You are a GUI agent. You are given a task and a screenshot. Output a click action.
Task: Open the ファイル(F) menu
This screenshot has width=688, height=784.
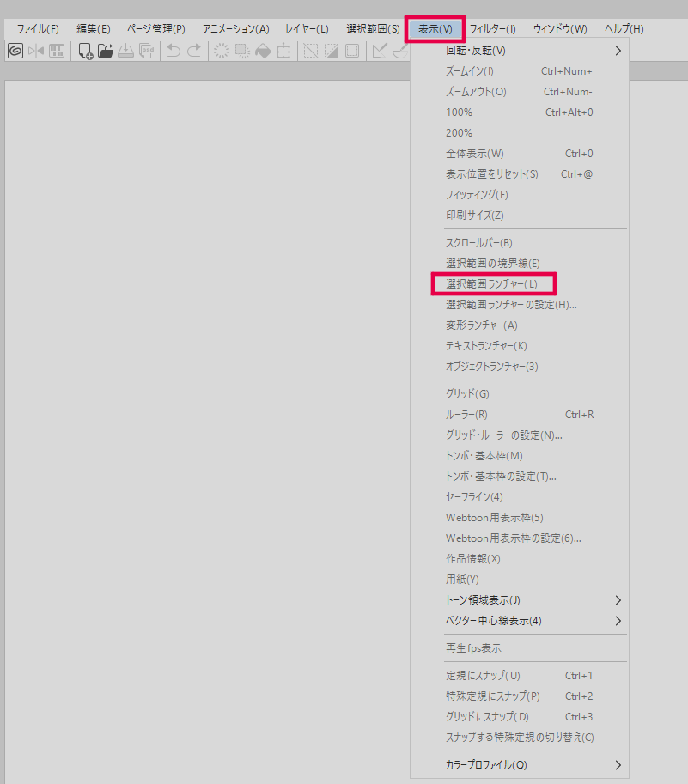click(x=38, y=29)
